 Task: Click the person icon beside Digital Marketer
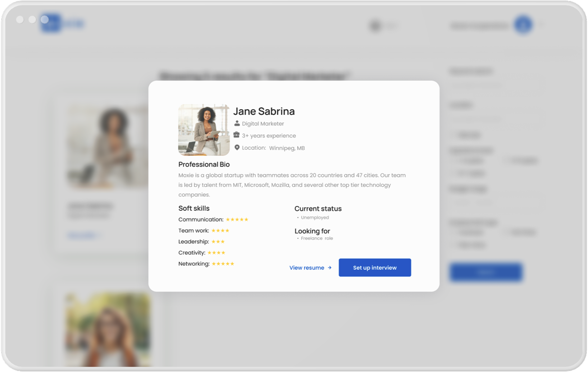(237, 123)
